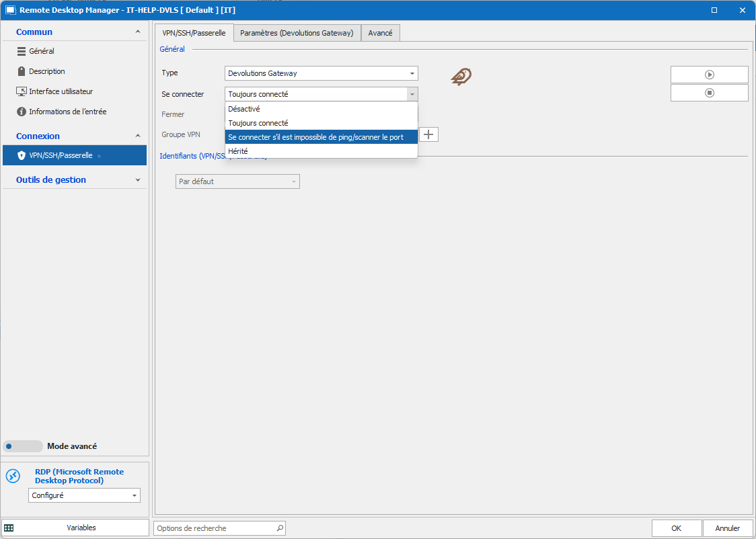This screenshot has height=539, width=756.
Task: Switch to Paramètres (Devolutions Gateway) tab
Action: click(x=297, y=33)
